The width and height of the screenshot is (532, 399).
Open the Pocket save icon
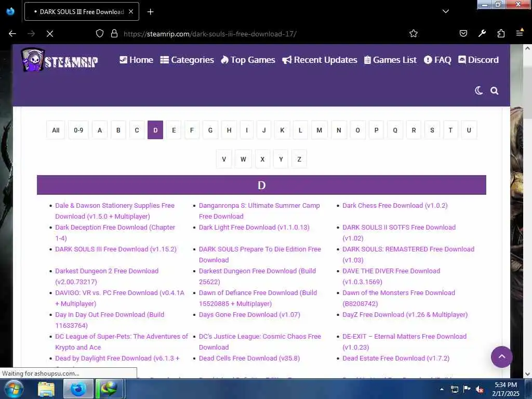pos(463,34)
